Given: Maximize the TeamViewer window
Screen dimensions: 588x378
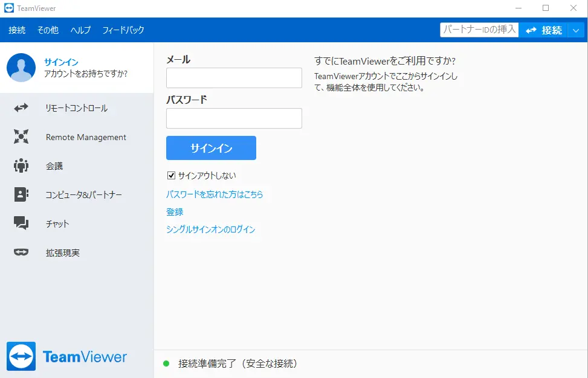Looking at the screenshot, I should point(546,8).
